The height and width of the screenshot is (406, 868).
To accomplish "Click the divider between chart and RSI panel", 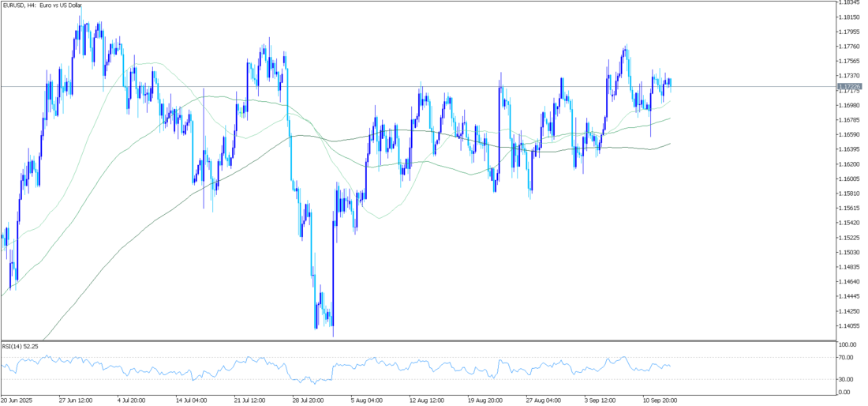I will click(x=418, y=340).
